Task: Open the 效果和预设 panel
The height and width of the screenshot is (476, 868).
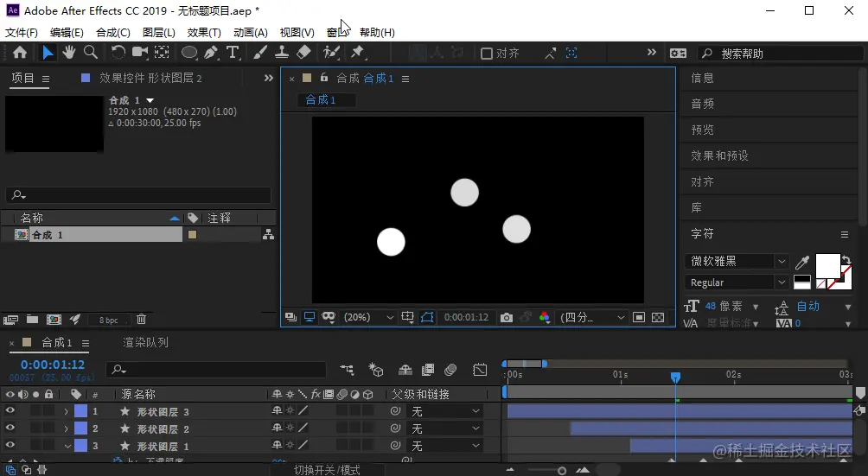Action: (719, 155)
